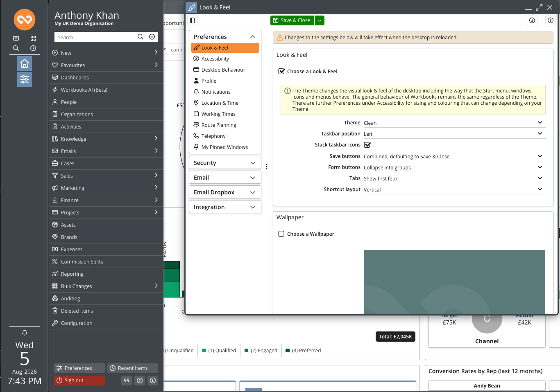Uncheck Choose a Look & Feel checkbox
The width and height of the screenshot is (560, 392).
pos(281,71)
